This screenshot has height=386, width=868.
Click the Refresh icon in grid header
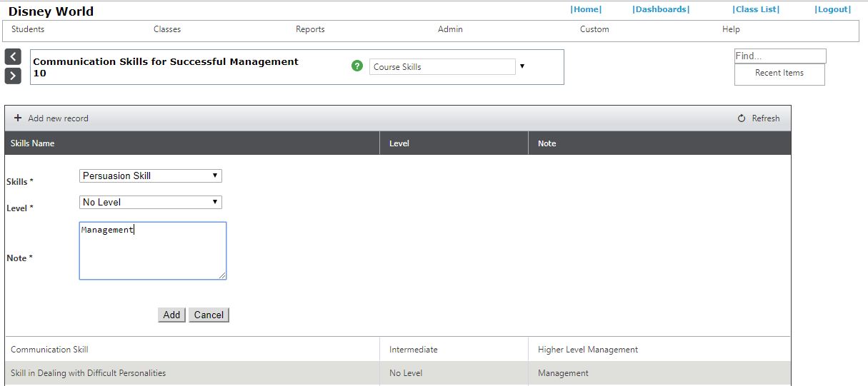[x=742, y=118]
